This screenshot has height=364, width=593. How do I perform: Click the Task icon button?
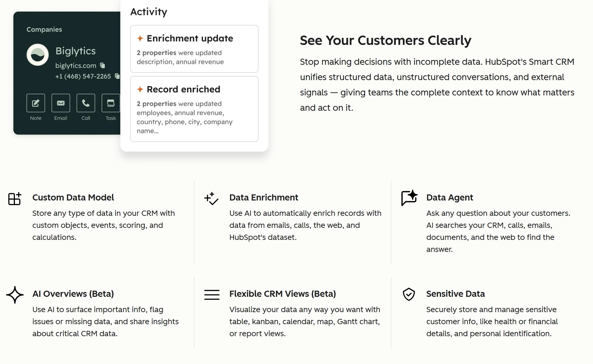tap(111, 103)
